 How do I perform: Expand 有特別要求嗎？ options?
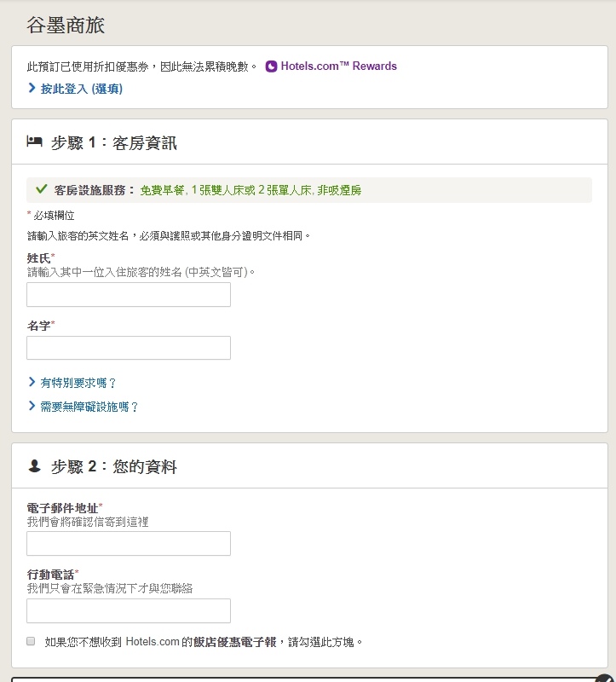point(72,383)
